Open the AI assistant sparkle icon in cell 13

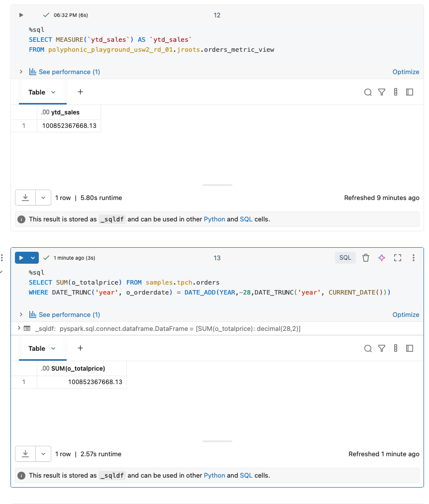click(382, 258)
